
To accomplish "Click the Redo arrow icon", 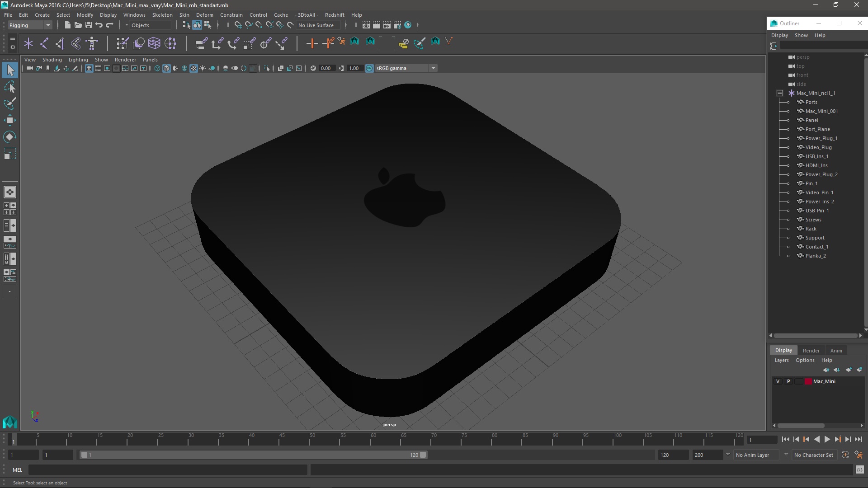I will [x=109, y=25].
